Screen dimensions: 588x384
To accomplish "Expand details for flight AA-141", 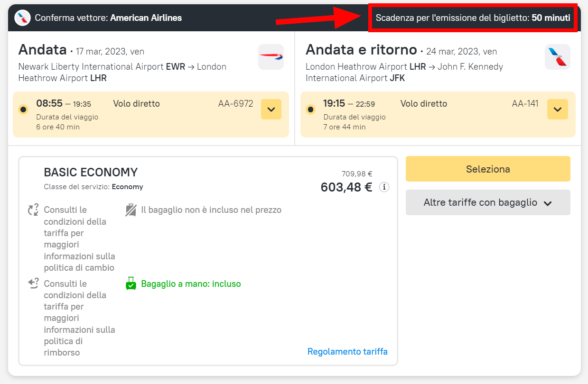I will click(x=557, y=110).
